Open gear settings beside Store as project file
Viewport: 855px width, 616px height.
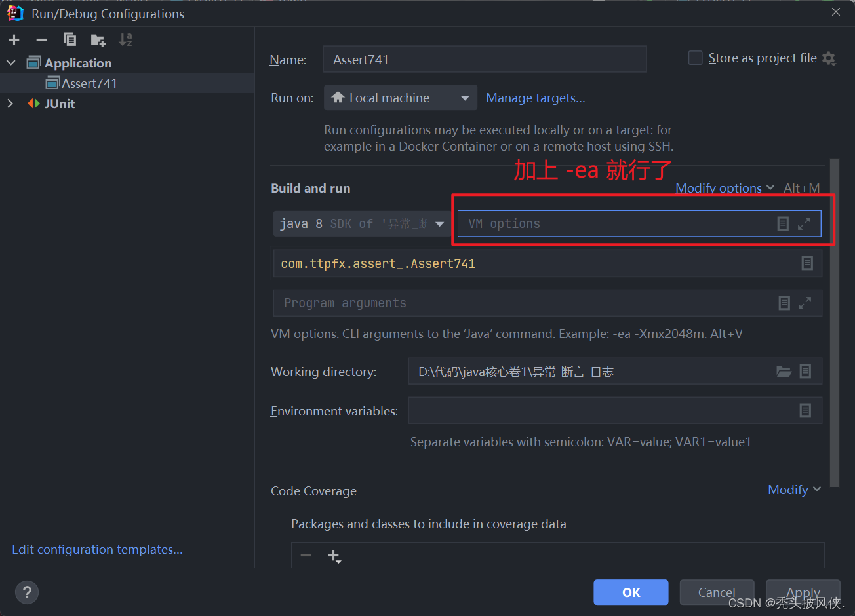[829, 58]
